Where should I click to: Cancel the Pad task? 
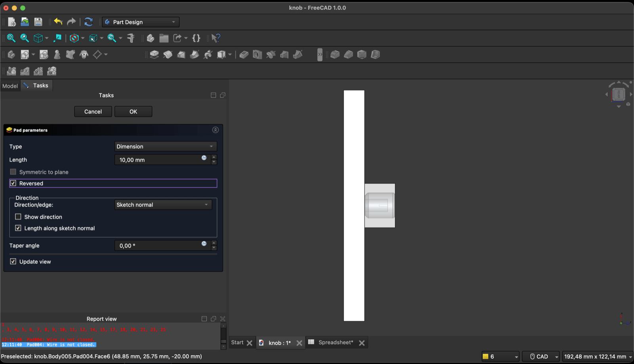point(93,112)
